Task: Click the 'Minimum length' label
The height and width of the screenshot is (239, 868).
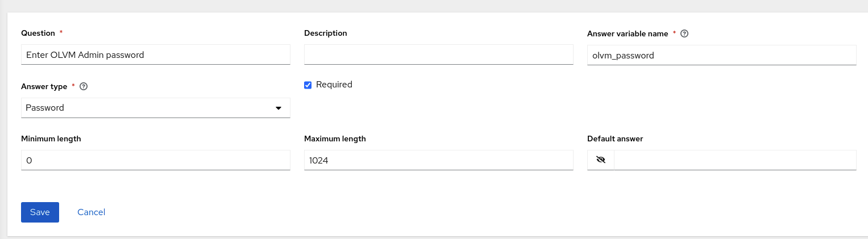Action: [x=51, y=139]
